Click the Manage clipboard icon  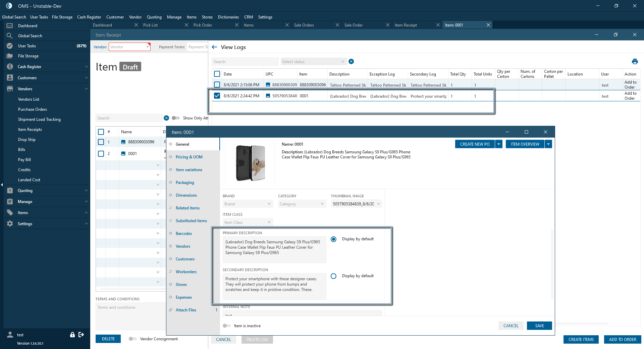click(x=10, y=202)
